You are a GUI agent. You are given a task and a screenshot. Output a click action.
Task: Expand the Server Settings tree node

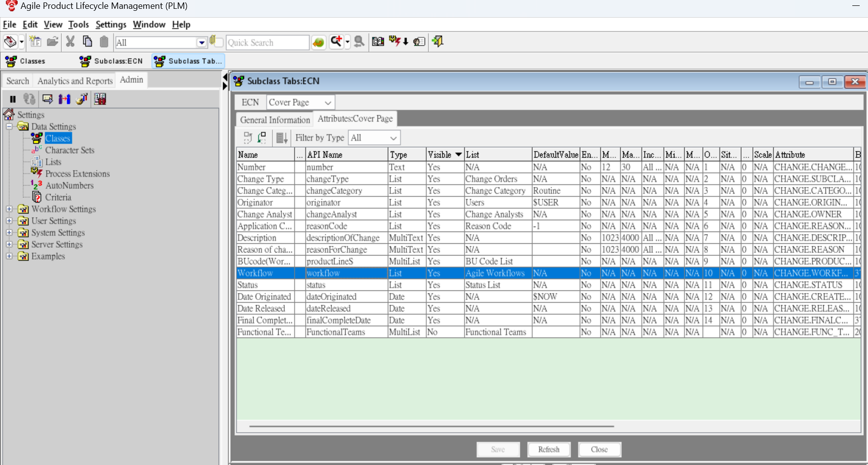click(x=9, y=244)
